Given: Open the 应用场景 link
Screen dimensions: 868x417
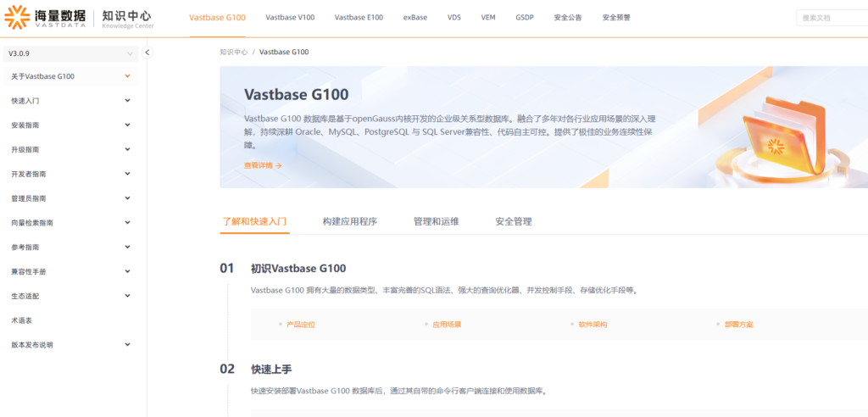Looking at the screenshot, I should (x=447, y=325).
